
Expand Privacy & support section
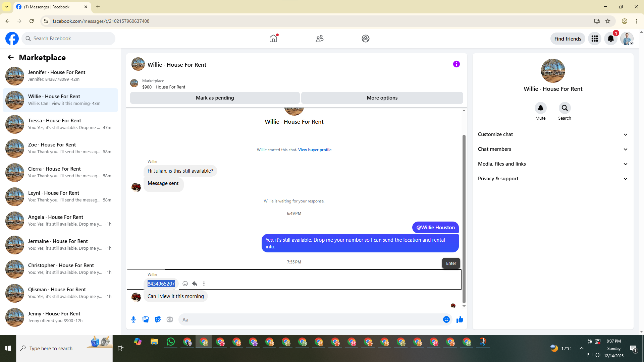click(553, 179)
